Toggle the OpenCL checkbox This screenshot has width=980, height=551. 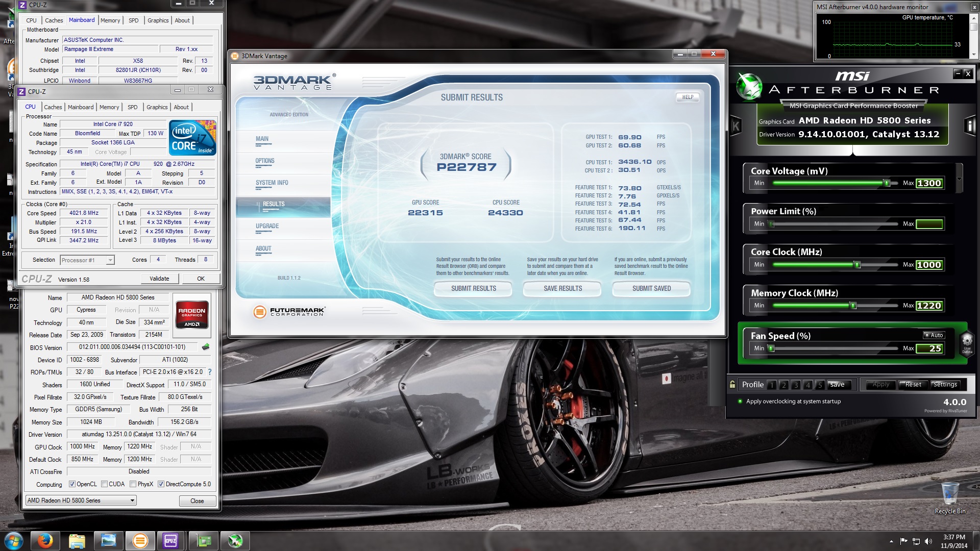(72, 484)
